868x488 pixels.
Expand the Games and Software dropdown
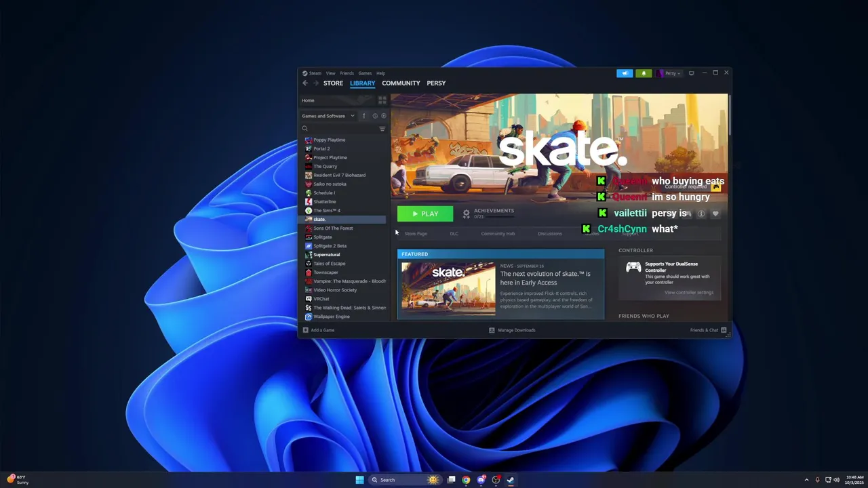click(x=328, y=116)
